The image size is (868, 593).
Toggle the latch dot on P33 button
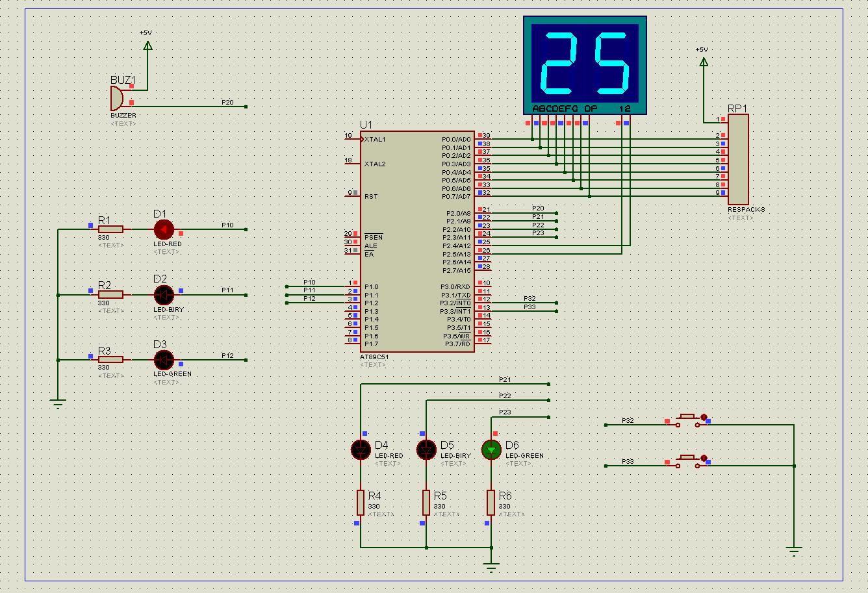point(704,458)
